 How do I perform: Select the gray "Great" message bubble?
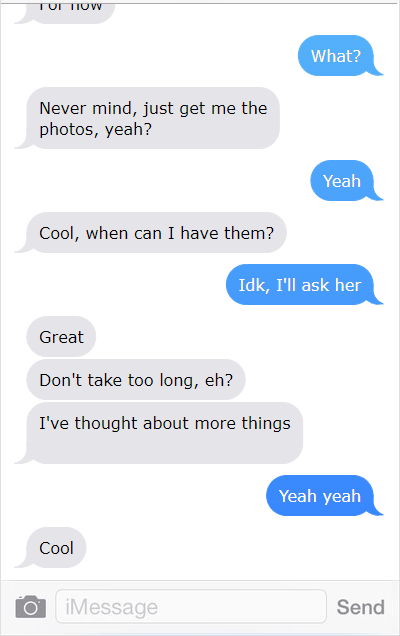tap(61, 337)
